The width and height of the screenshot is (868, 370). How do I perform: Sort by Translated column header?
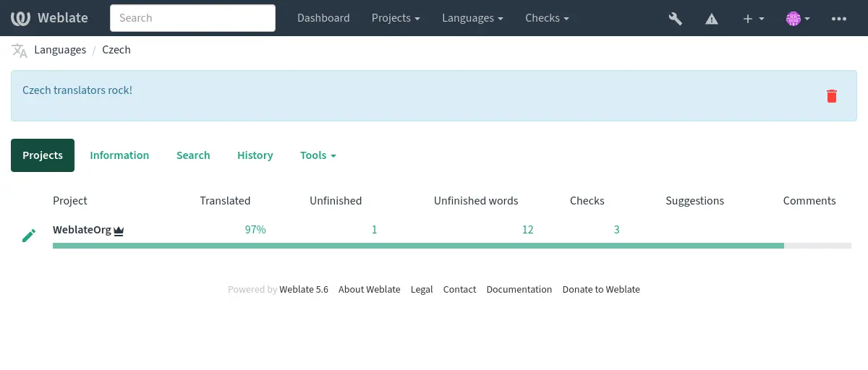[225, 201]
